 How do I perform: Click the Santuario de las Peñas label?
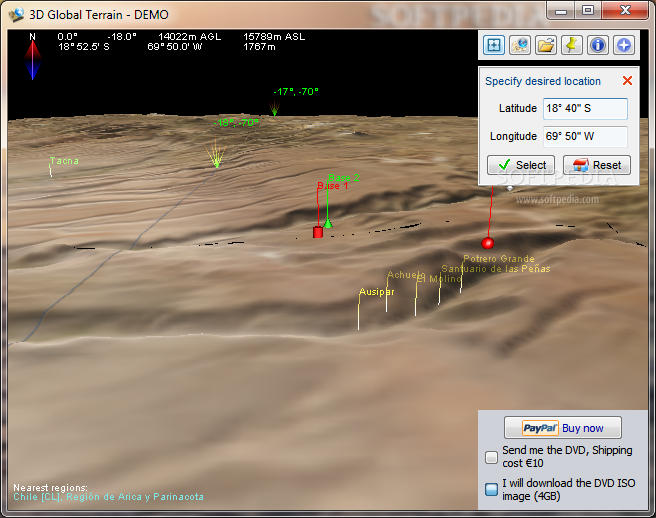coord(496,269)
